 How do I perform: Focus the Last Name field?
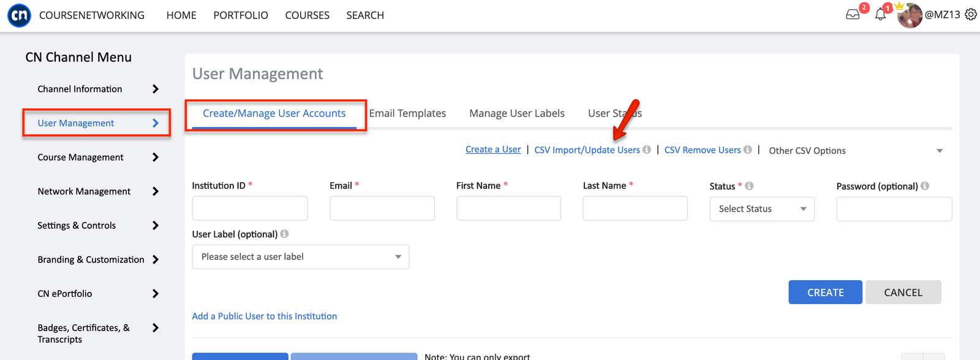(635, 209)
